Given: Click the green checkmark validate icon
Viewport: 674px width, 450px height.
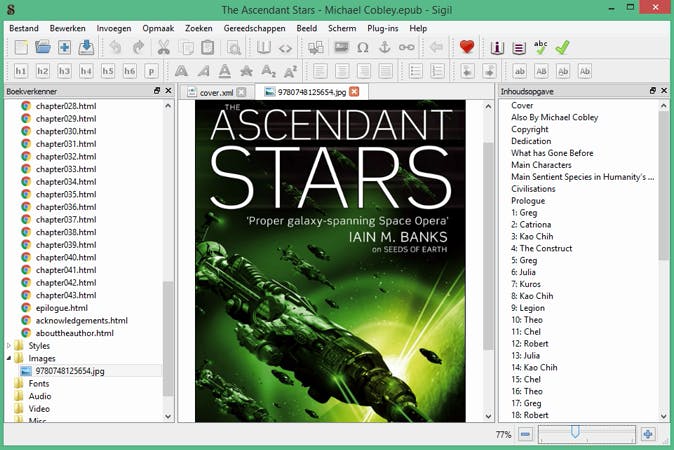Looking at the screenshot, I should [x=563, y=47].
